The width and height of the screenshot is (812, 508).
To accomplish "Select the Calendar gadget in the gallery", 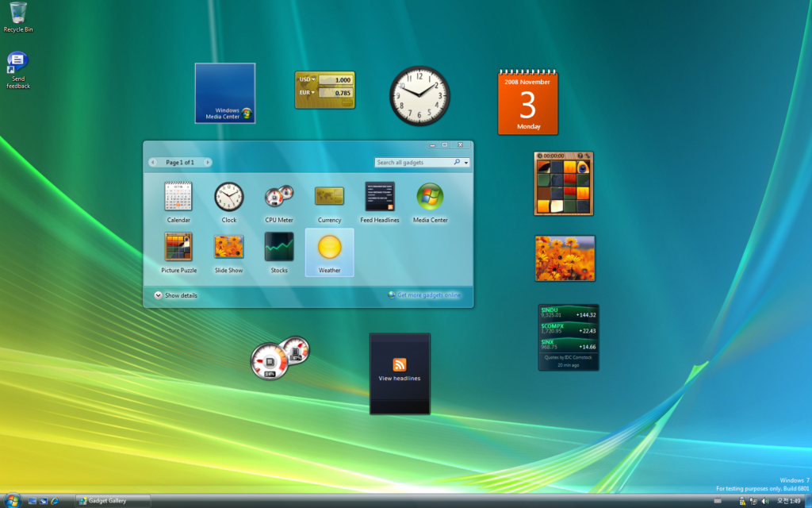I will [x=178, y=202].
